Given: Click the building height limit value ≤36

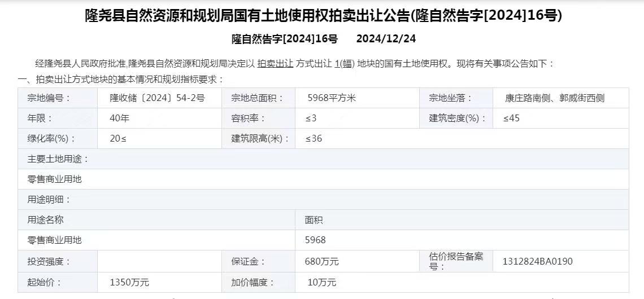Looking at the screenshot, I should [x=314, y=139].
